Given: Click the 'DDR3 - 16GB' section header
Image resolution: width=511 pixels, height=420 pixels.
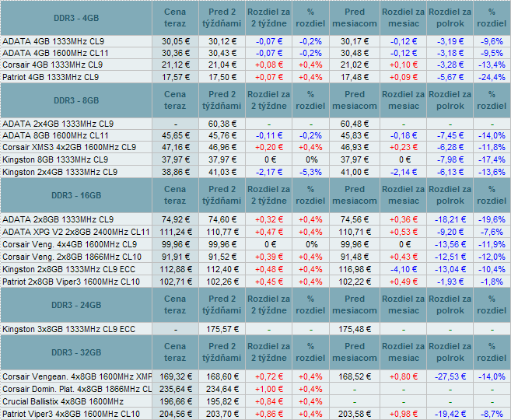Looking at the screenshot, I should pos(76,195).
